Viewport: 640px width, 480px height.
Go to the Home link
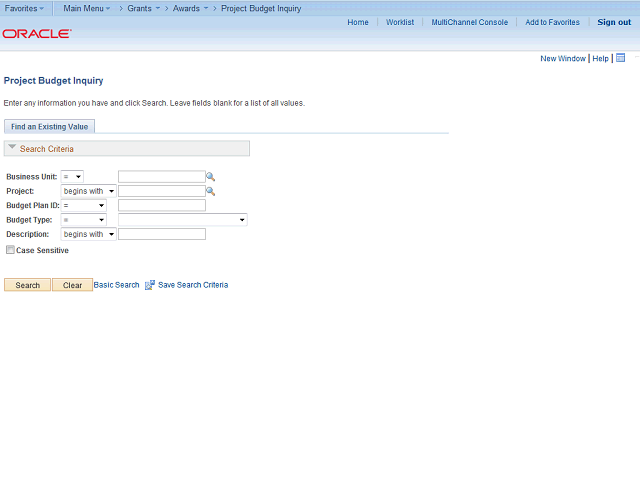tap(358, 22)
